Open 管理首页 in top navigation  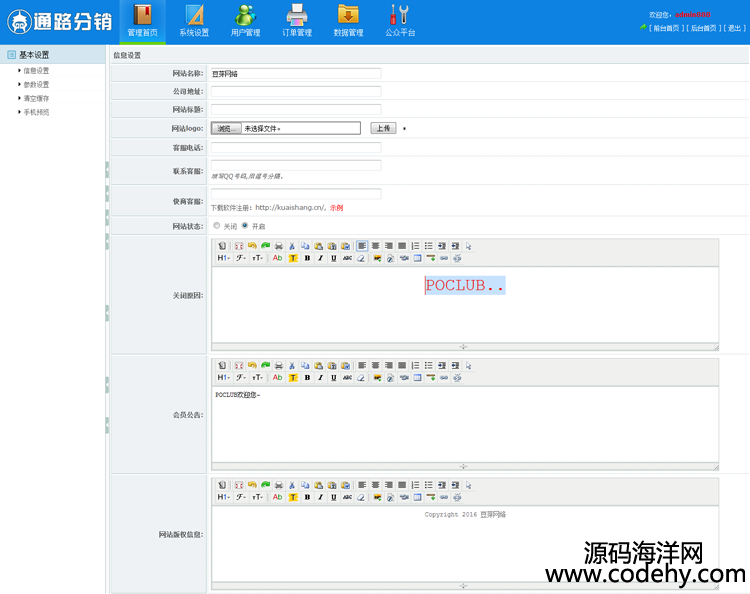pyautogui.click(x=143, y=22)
